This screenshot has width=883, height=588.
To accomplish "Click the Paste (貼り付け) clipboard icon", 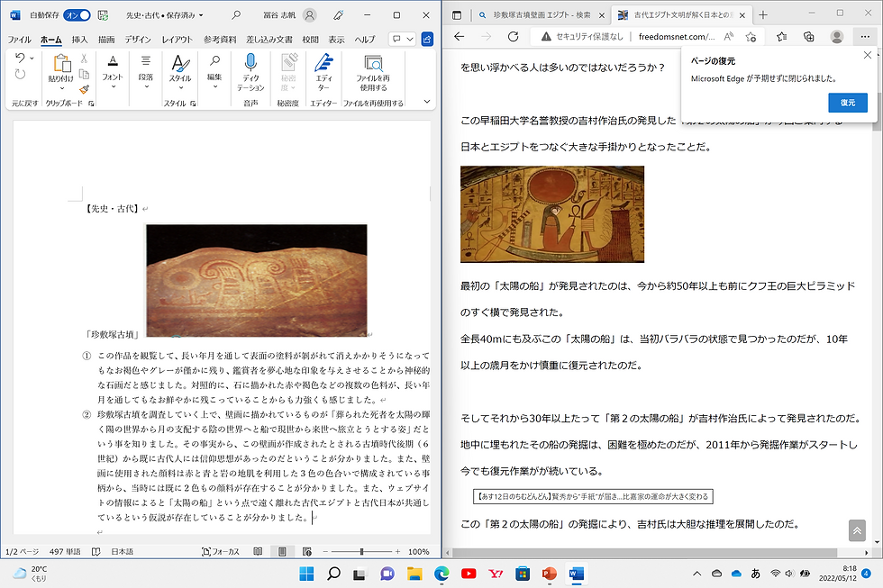I will [x=61, y=63].
